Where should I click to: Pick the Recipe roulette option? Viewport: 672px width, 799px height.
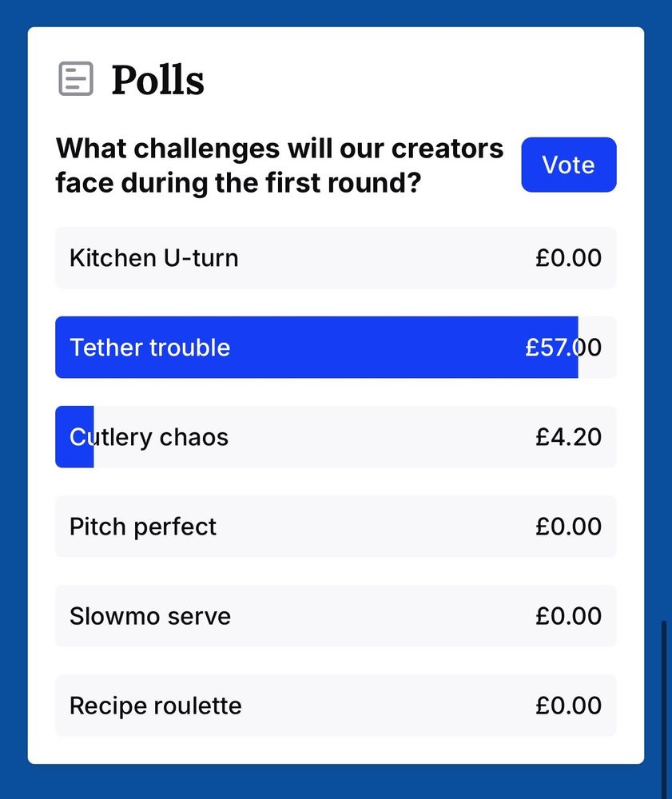pyautogui.click(x=336, y=706)
